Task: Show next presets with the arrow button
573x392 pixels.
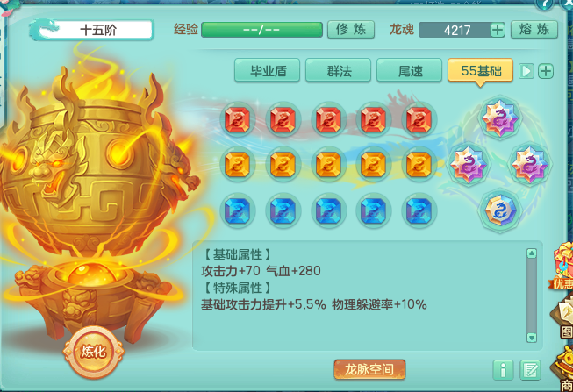Action: pos(526,71)
